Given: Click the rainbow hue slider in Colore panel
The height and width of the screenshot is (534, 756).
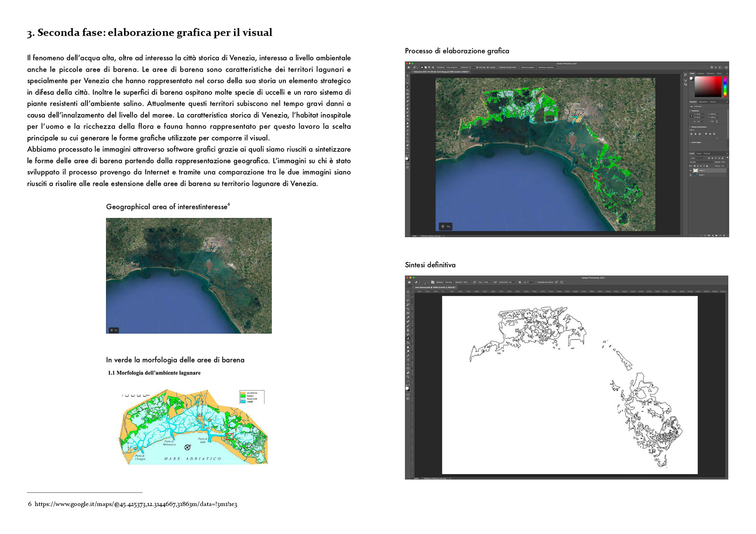Looking at the screenshot, I should pos(725,87).
